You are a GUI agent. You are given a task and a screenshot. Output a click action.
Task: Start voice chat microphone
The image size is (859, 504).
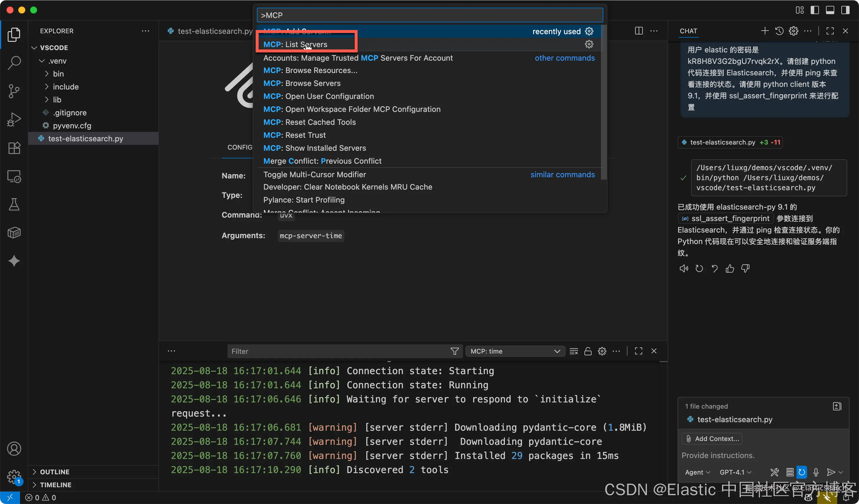816,472
